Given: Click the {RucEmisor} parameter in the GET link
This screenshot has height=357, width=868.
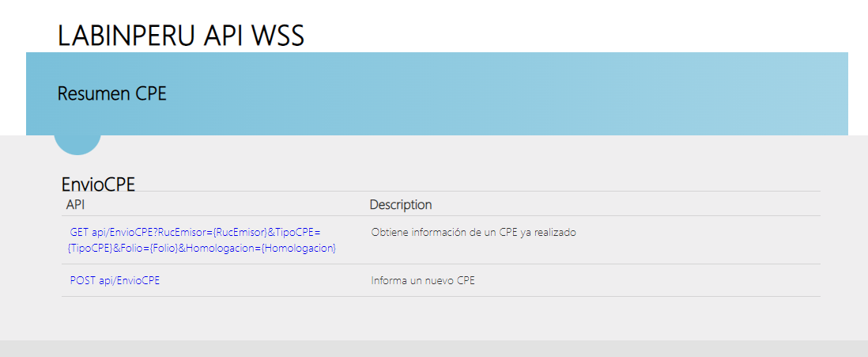Looking at the screenshot, I should [240, 233].
